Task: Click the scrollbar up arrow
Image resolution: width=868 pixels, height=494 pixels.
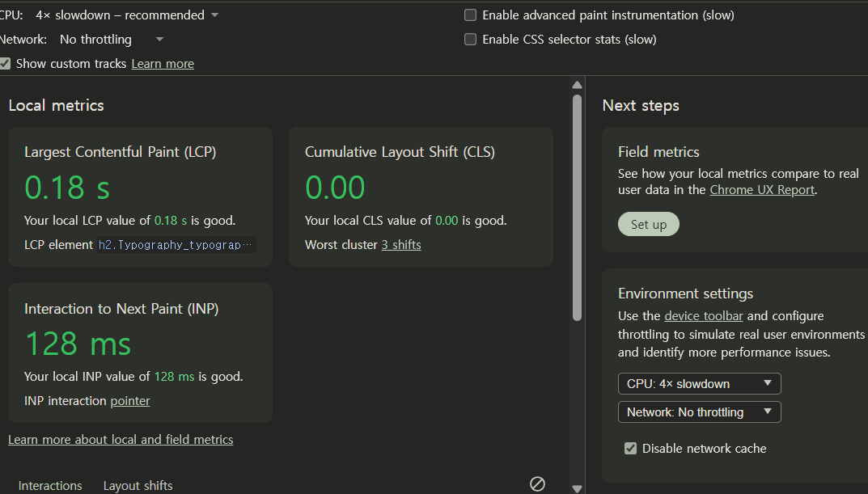Action: tap(577, 85)
